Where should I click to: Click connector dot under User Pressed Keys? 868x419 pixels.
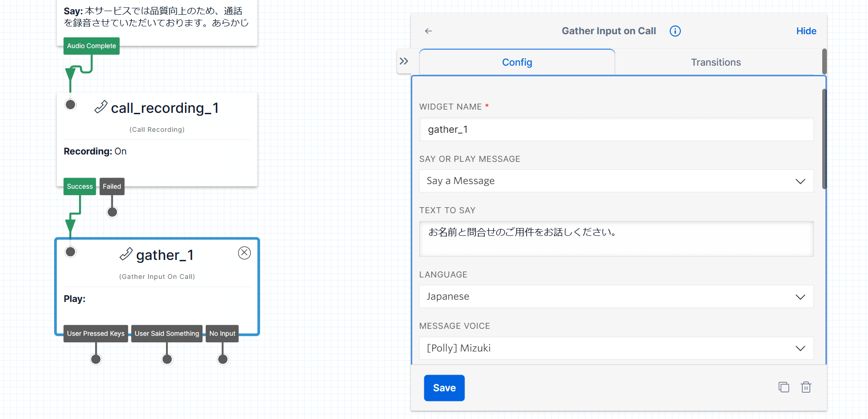pyautogui.click(x=96, y=359)
